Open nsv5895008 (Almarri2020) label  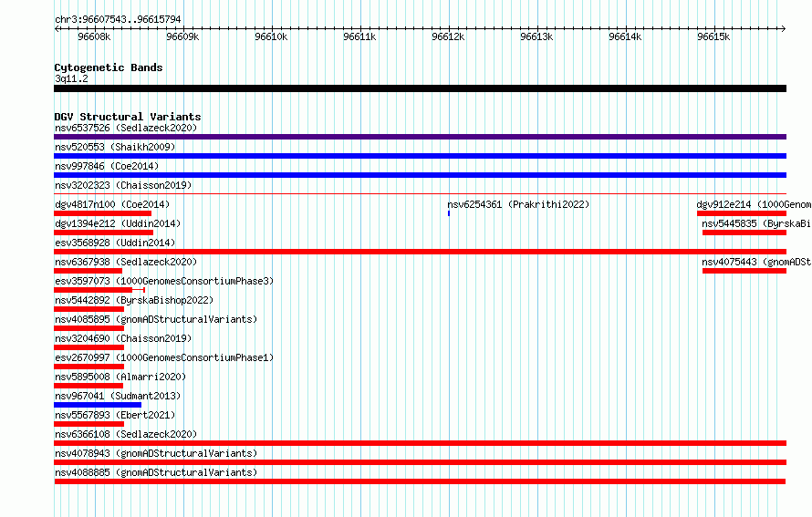pyautogui.click(x=120, y=377)
